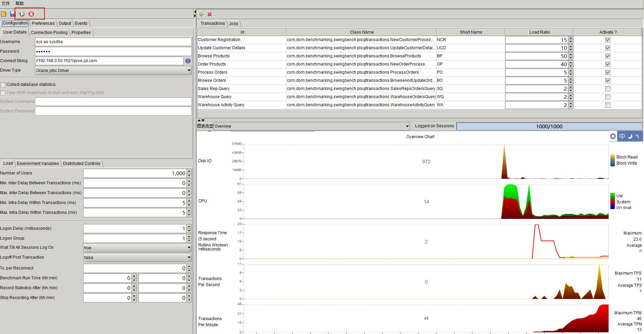This screenshot has height=334, width=644.
Task: Click System CPU legend red swatch
Action: (613, 202)
